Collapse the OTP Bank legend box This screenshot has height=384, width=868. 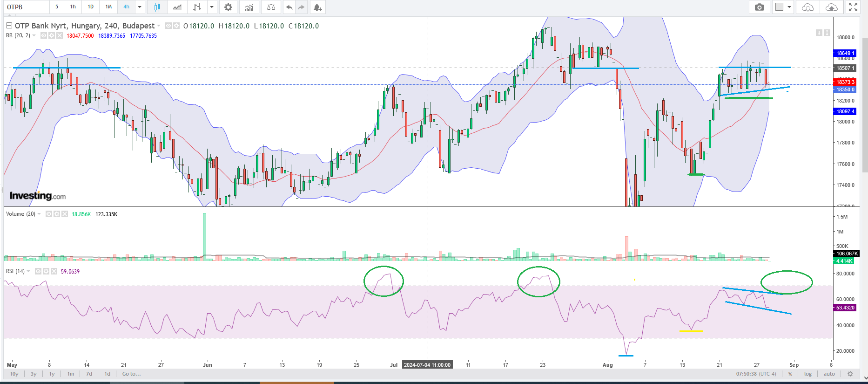tap(9, 26)
